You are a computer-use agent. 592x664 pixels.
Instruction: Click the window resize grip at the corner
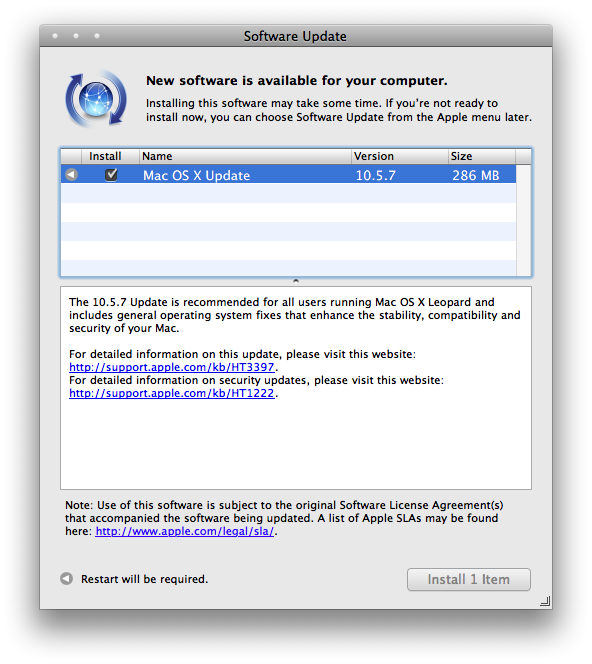[x=545, y=601]
